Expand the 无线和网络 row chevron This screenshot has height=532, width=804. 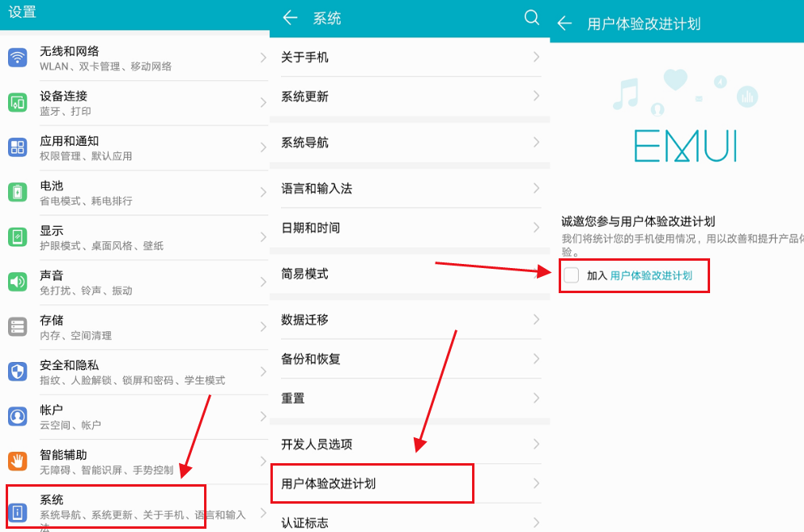pos(263,57)
